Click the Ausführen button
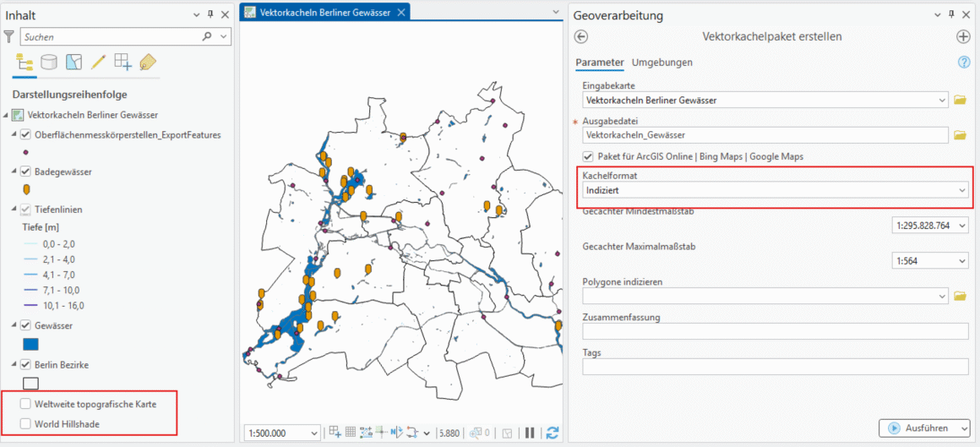This screenshot has width=980, height=447. (924, 428)
